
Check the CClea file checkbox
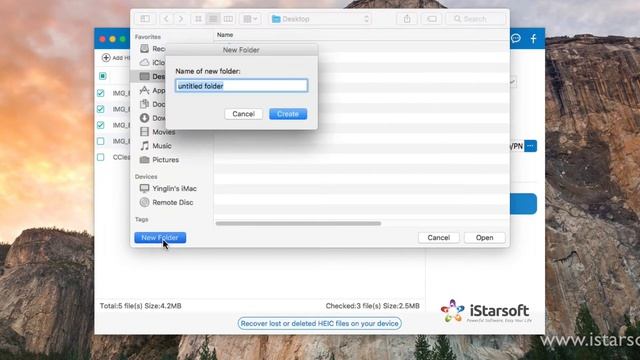tap(101, 157)
